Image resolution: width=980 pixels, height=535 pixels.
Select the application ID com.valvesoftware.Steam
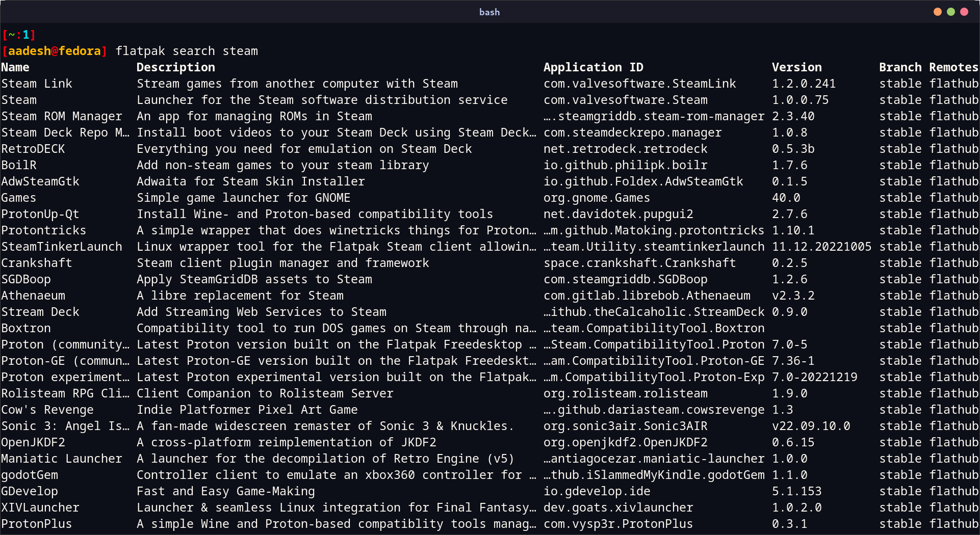[625, 99]
